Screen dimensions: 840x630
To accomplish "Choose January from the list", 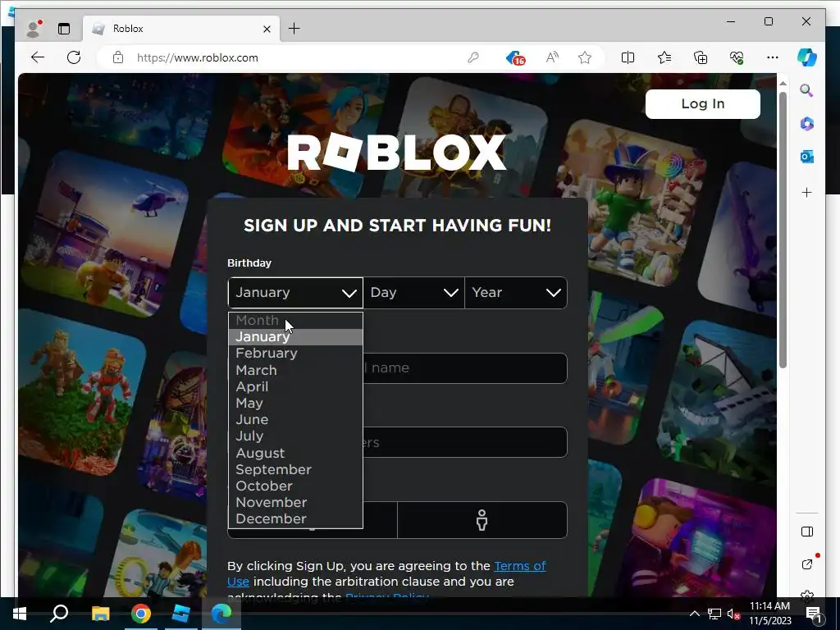I will (x=295, y=337).
